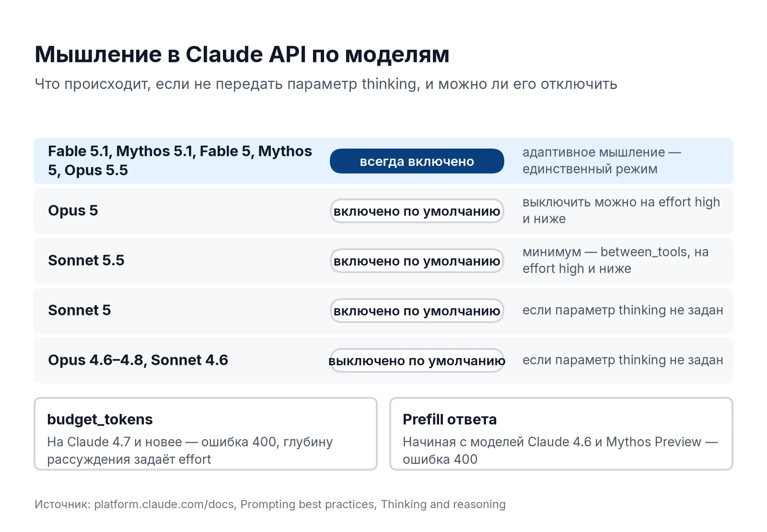Click the 'всегда включено' dark blue pill
Viewport: 767px width, 532px height.
417,161
